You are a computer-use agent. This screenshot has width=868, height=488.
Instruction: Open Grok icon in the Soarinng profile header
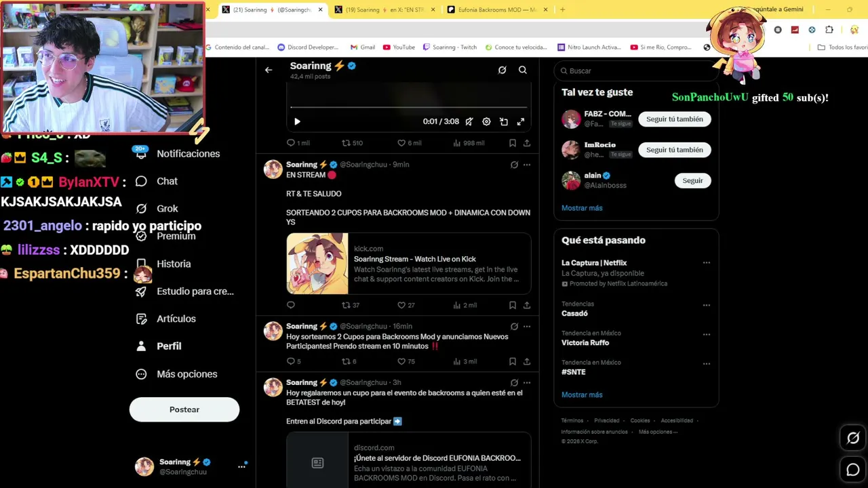coord(502,70)
